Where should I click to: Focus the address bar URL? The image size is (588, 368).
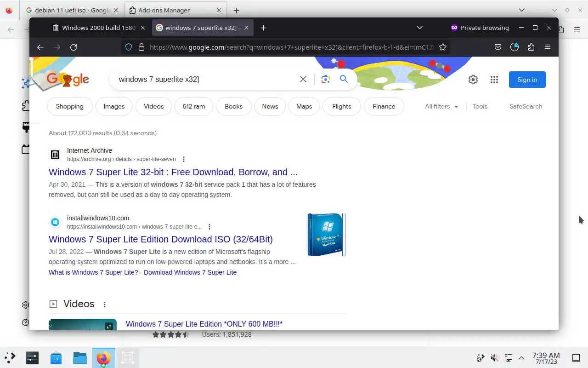coord(292,47)
